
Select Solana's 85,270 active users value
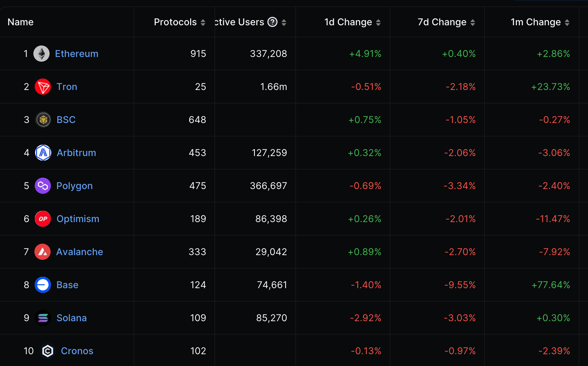[x=272, y=318]
